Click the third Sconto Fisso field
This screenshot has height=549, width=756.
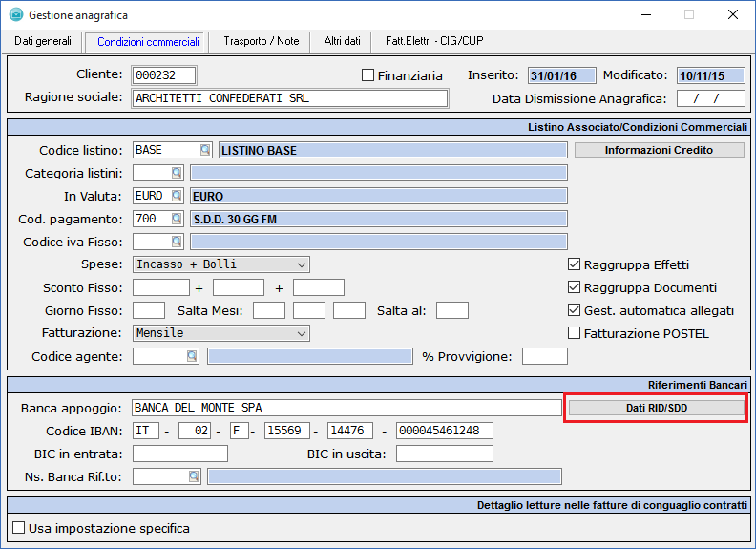pos(319,287)
